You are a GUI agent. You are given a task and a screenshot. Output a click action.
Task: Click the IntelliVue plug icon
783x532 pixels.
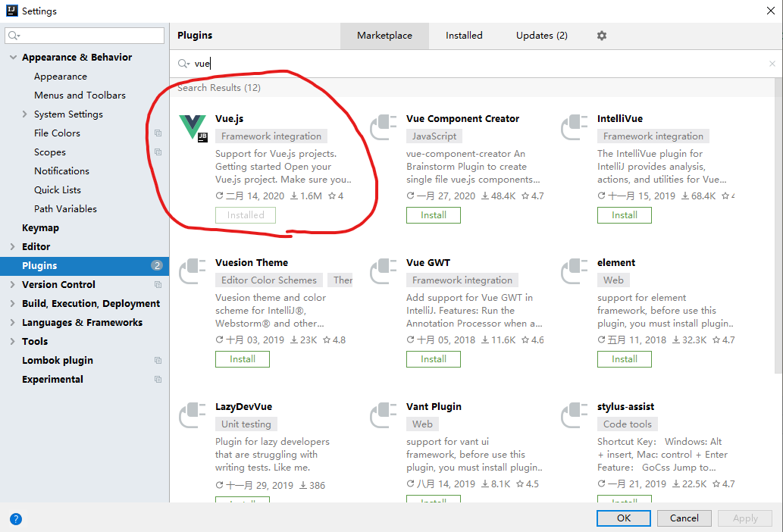click(575, 127)
